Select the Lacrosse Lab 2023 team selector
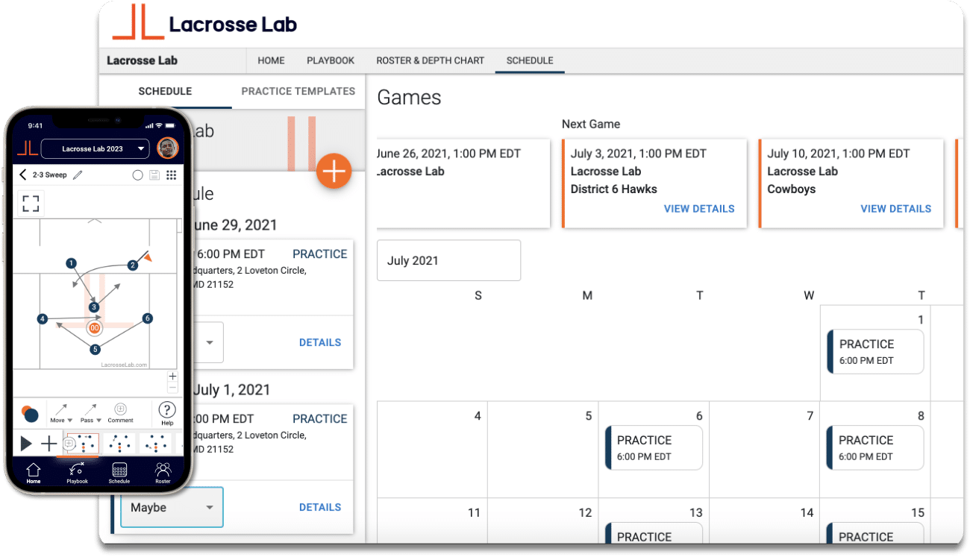Screen dimensions: 970x560 (95, 148)
